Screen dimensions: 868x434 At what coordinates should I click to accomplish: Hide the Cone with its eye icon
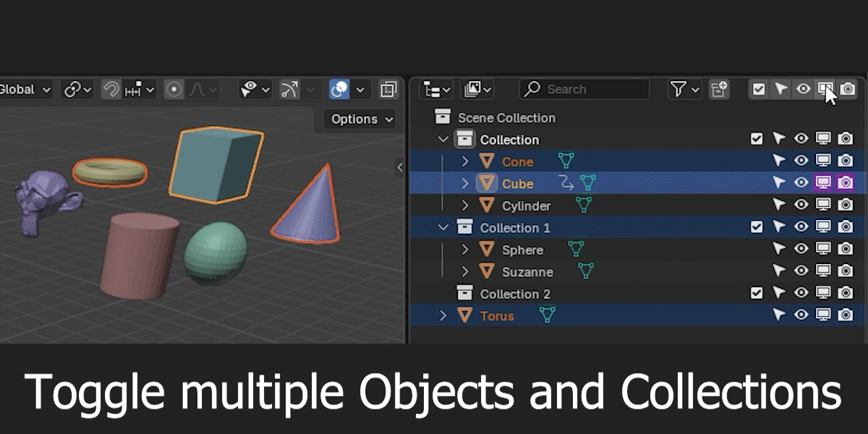pyautogui.click(x=801, y=161)
